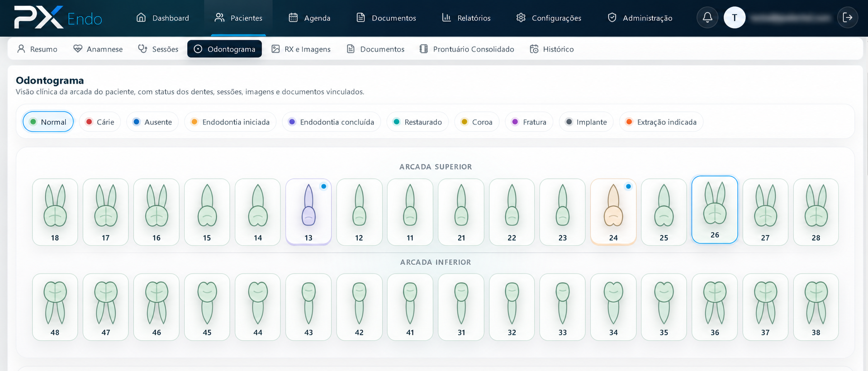Switch to the RX e Imagens tab
Viewport: 868px width, 371px height.
coord(301,49)
